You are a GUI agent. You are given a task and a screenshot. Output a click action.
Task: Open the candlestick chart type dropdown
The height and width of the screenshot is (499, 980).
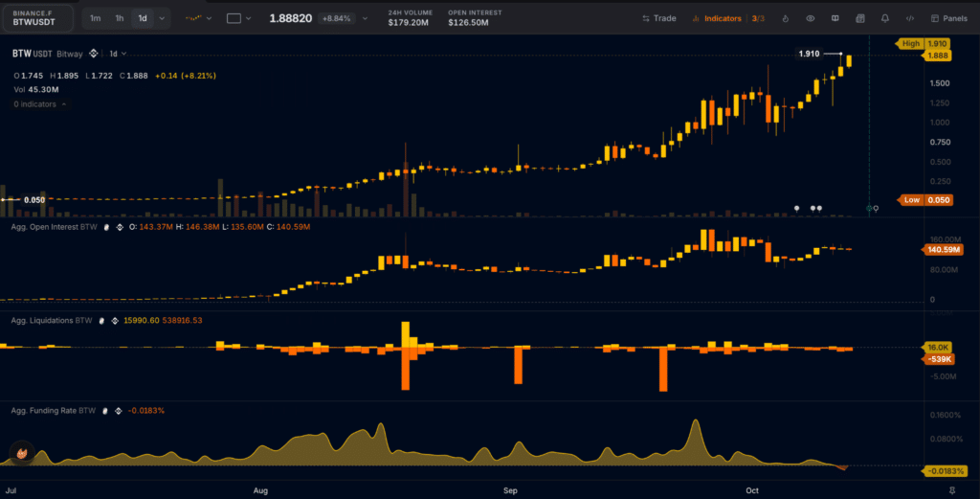click(199, 18)
